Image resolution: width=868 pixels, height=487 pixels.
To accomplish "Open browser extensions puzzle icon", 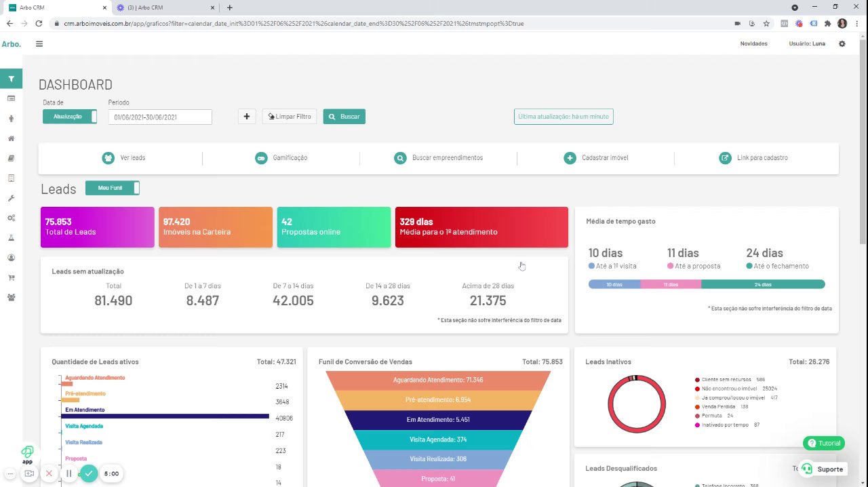I will tap(827, 23).
